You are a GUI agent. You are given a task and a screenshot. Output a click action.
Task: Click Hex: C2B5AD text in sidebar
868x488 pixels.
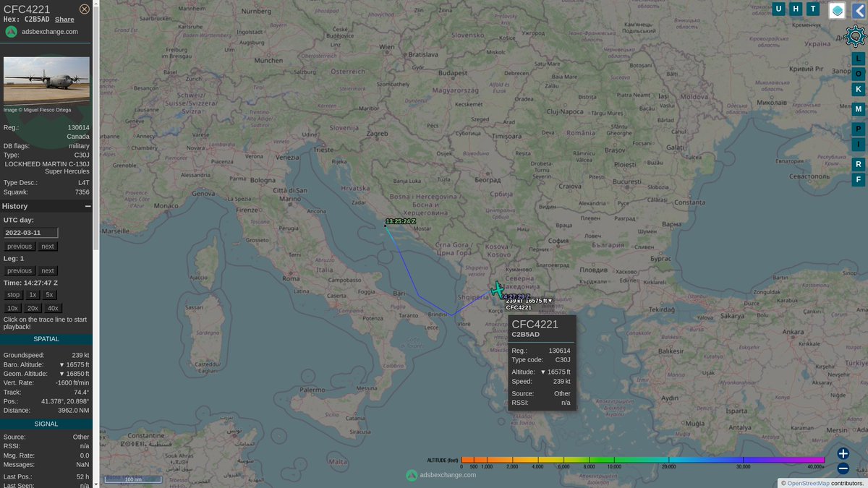point(26,20)
